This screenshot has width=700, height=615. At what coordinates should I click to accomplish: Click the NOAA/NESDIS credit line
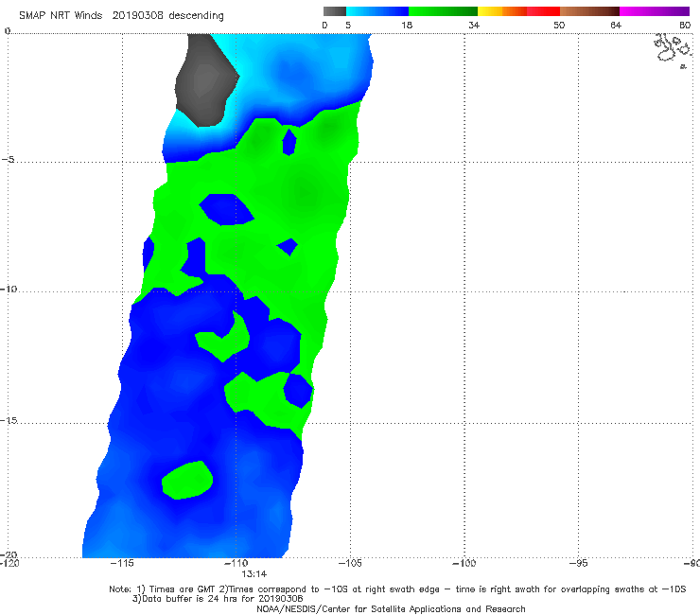(391, 609)
